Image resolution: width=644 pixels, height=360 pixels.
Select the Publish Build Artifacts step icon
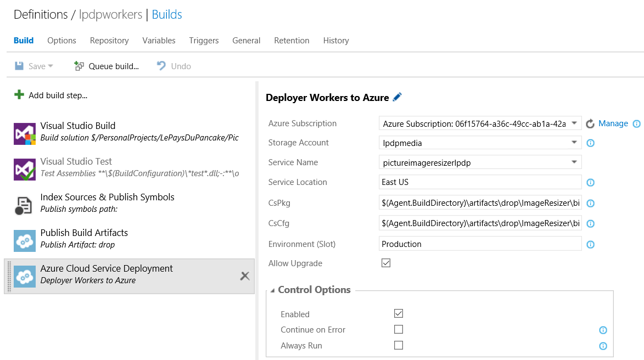pyautogui.click(x=25, y=240)
